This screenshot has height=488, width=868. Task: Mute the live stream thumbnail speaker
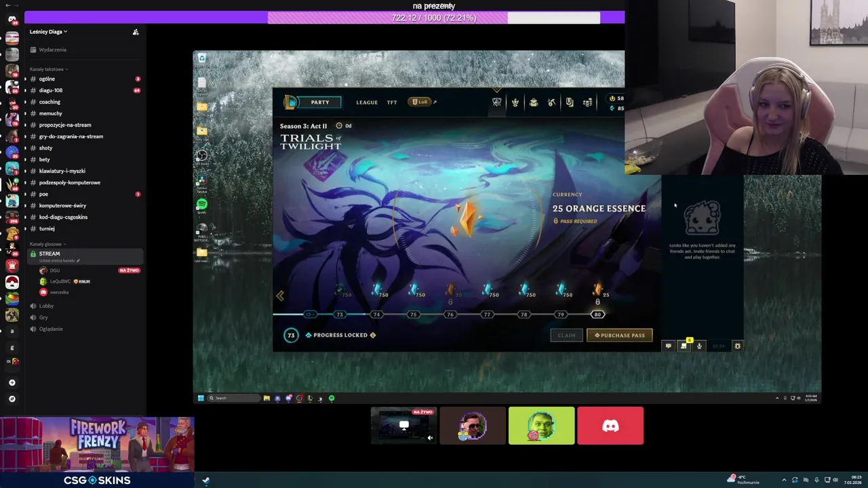[x=430, y=438]
